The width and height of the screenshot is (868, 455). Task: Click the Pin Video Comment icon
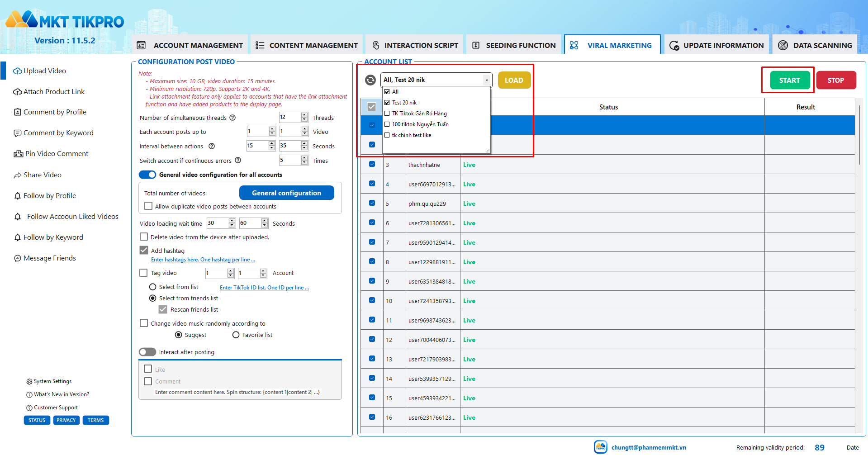click(x=19, y=154)
